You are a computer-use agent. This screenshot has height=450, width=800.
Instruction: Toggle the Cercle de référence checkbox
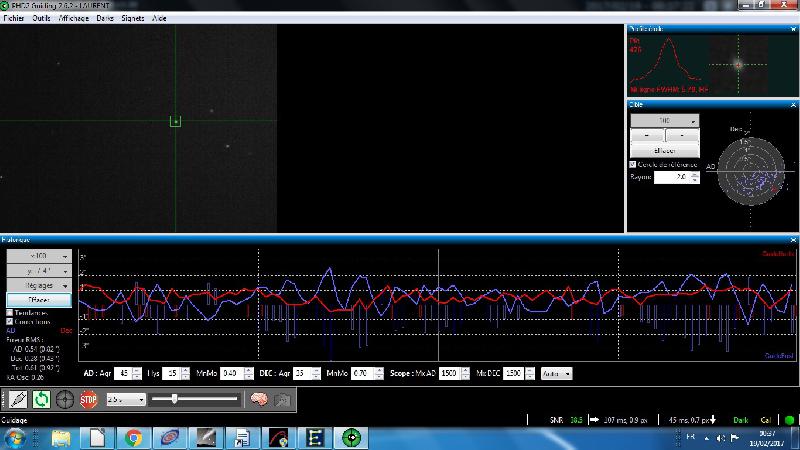(x=633, y=164)
